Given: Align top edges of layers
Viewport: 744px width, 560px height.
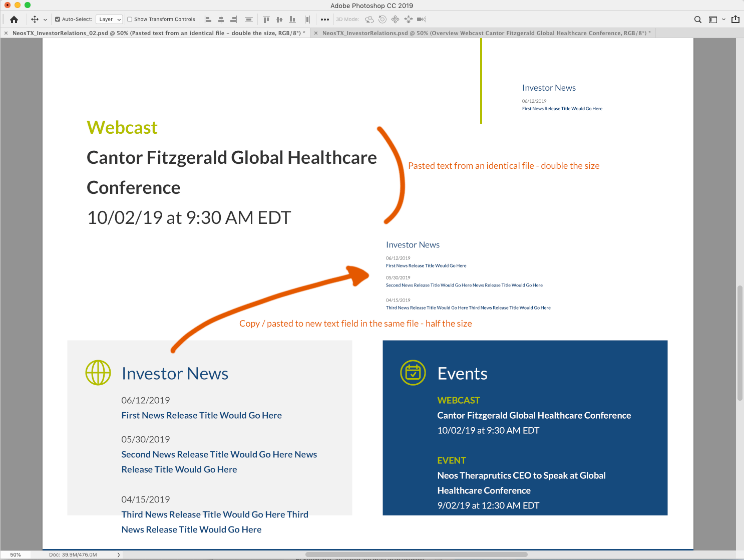Looking at the screenshot, I should point(266,20).
